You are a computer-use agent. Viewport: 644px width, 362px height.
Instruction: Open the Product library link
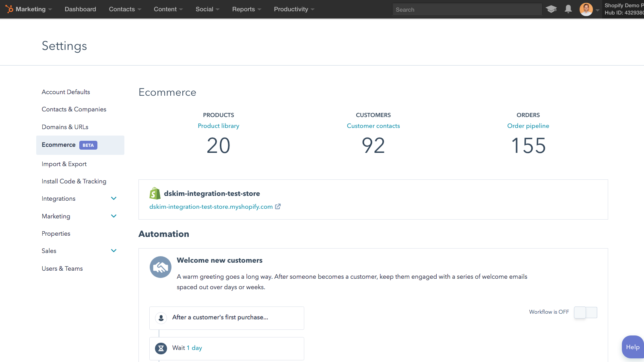click(219, 126)
